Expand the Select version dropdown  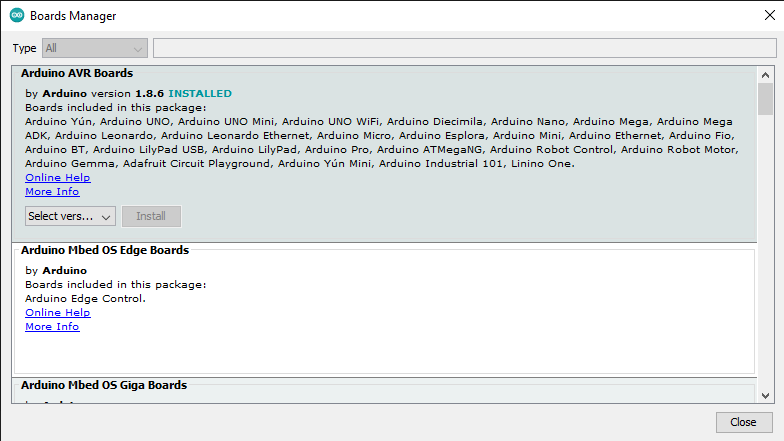coord(70,216)
